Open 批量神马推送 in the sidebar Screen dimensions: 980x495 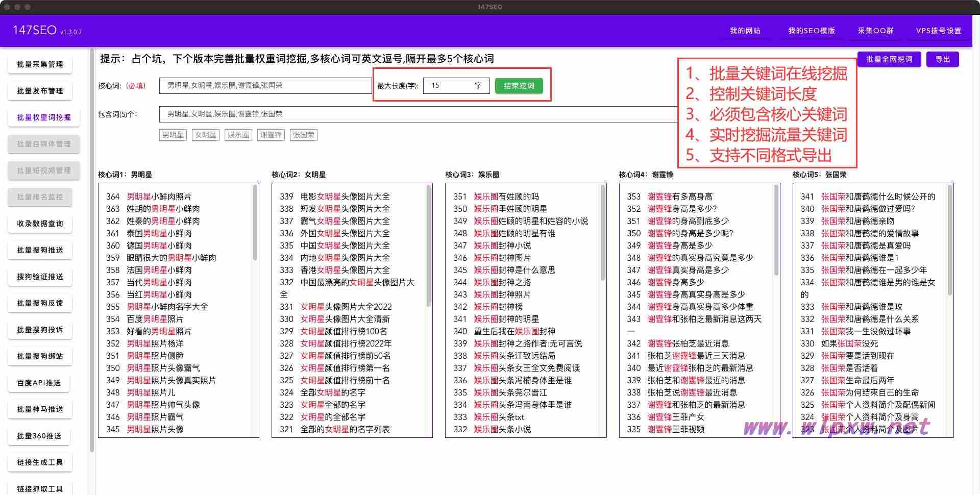(x=40, y=409)
